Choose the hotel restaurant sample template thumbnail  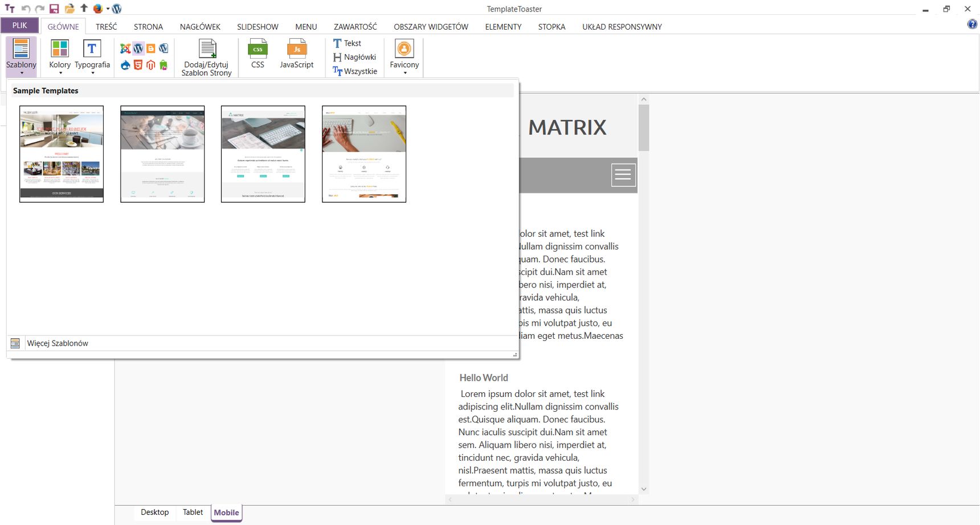tap(62, 154)
